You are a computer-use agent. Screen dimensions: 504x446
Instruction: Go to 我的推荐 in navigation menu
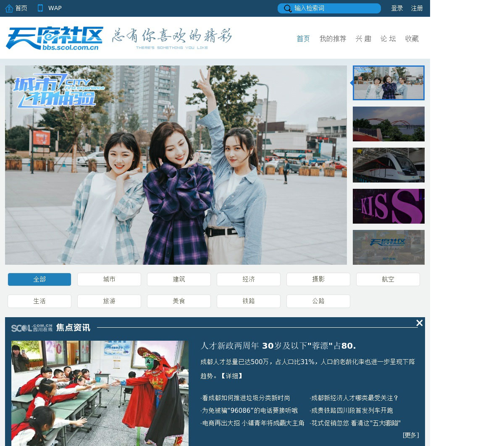click(333, 39)
